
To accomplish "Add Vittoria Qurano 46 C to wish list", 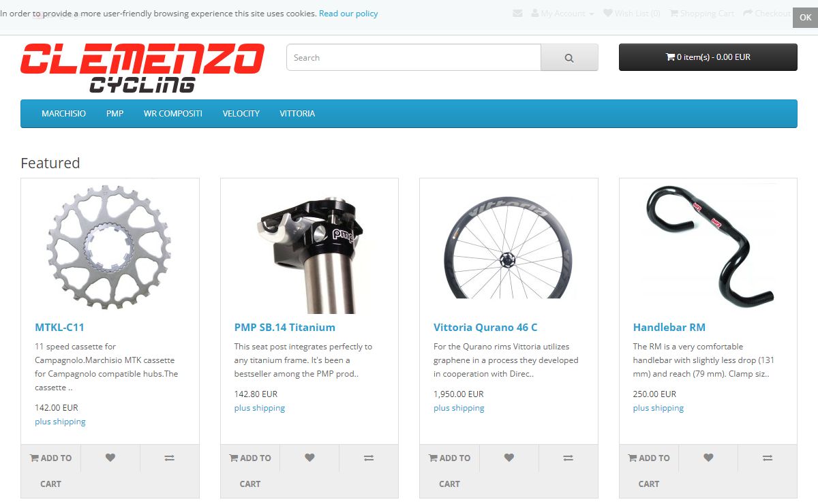I will pos(509,458).
